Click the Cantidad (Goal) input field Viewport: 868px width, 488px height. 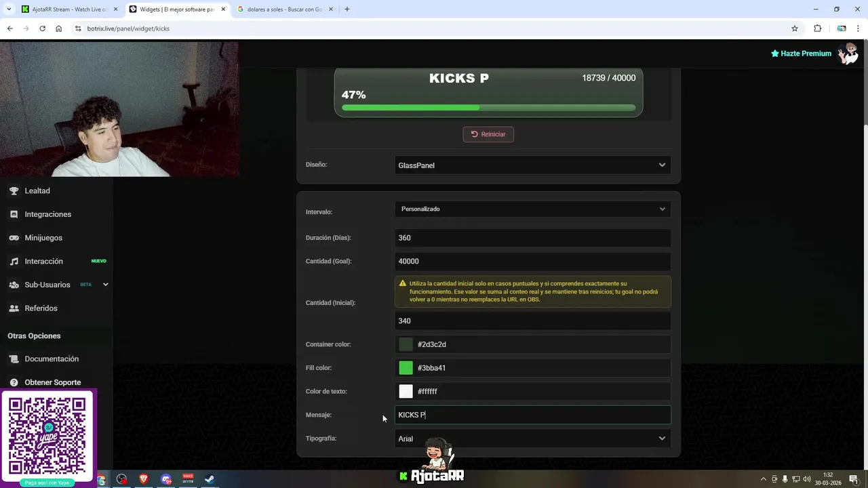532,261
